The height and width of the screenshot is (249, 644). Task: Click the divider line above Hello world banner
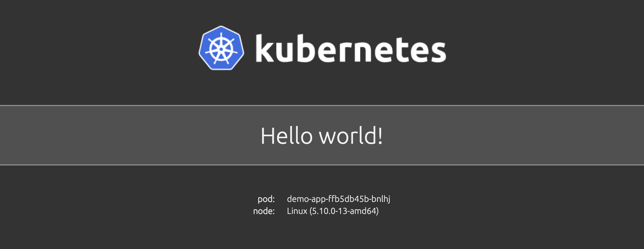click(322, 105)
